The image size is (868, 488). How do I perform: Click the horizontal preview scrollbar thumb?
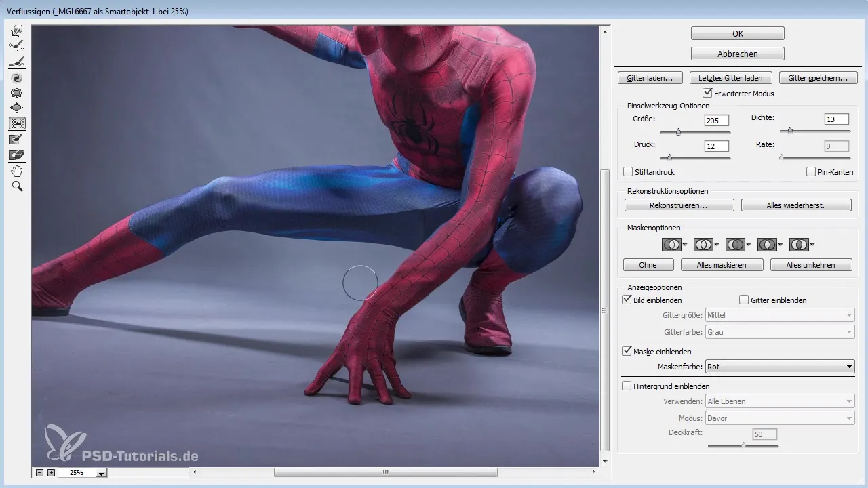pyautogui.click(x=385, y=472)
